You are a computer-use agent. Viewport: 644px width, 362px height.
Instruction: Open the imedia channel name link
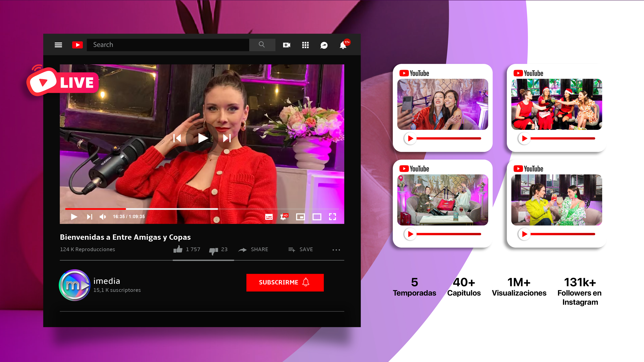tap(107, 281)
